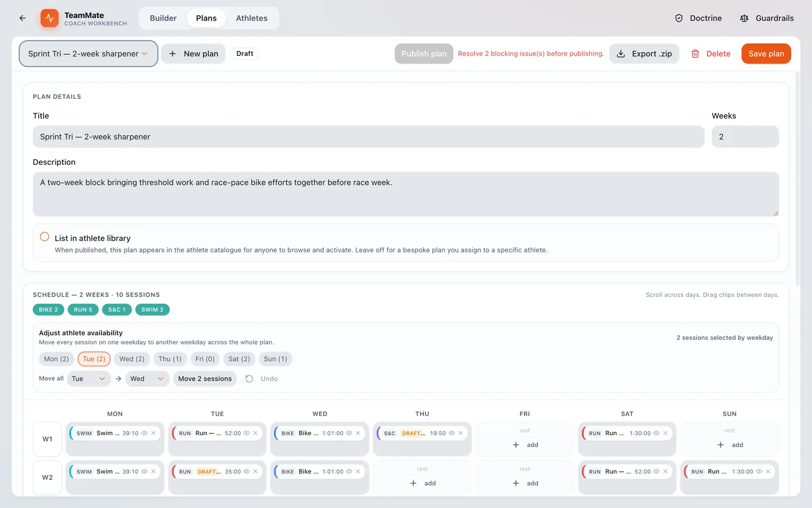This screenshot has width=812, height=508.
Task: Add a session on W1 Sunday
Action: pos(730,445)
